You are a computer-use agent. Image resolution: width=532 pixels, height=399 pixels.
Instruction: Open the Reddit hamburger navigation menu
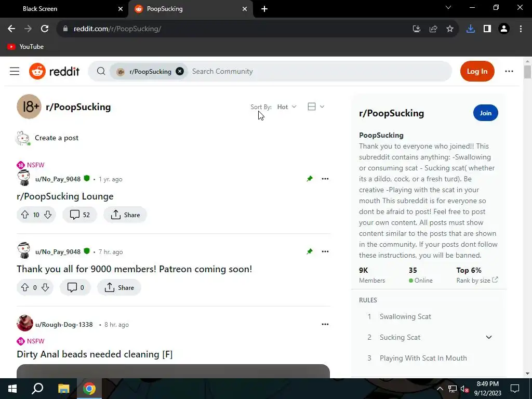tap(15, 71)
